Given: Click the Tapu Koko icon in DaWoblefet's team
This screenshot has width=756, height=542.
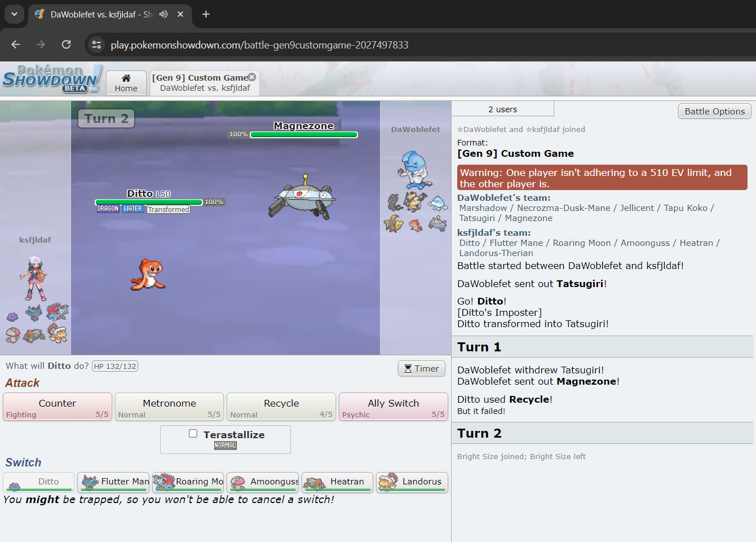Looking at the screenshot, I should pos(394,223).
